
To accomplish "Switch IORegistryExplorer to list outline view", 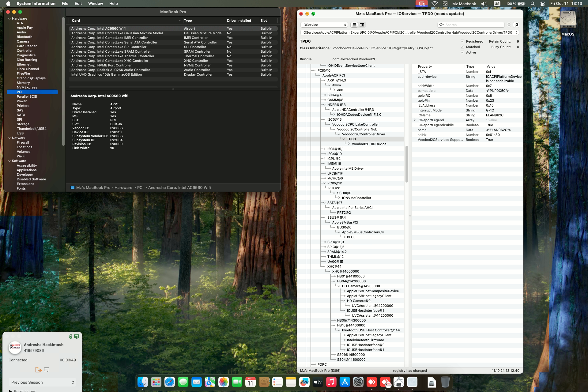I will click(354, 25).
